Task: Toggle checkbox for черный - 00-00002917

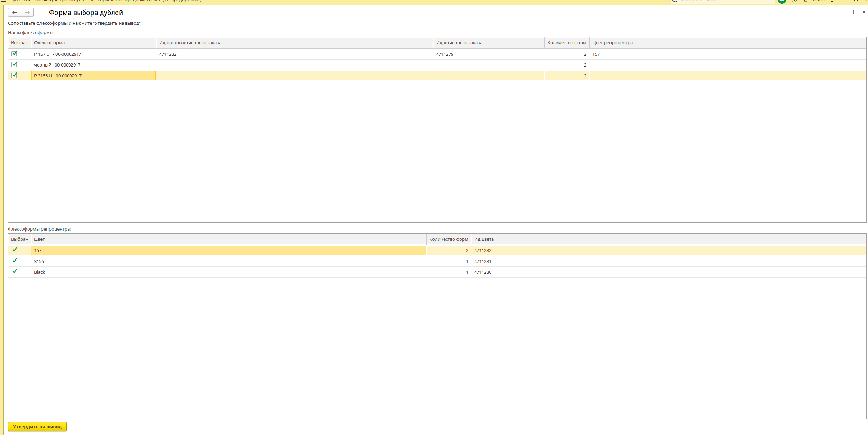Action: click(x=14, y=64)
